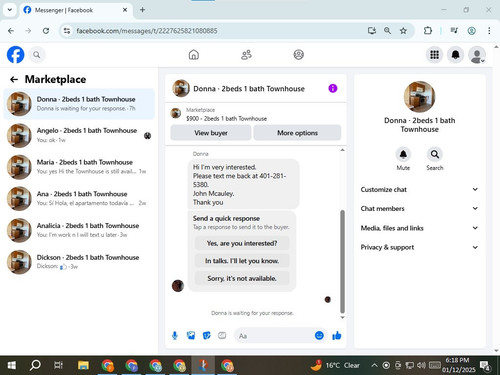Click the listing thumbnail beside $900 Marketplace item
Screen dimensions: 500x375
tap(176, 113)
